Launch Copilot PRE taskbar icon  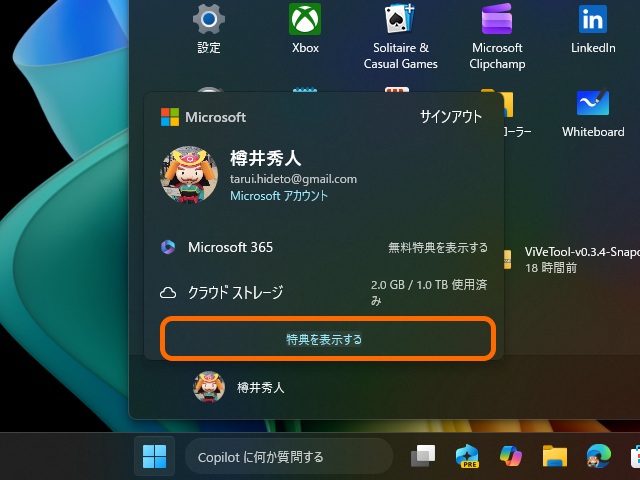(467, 456)
